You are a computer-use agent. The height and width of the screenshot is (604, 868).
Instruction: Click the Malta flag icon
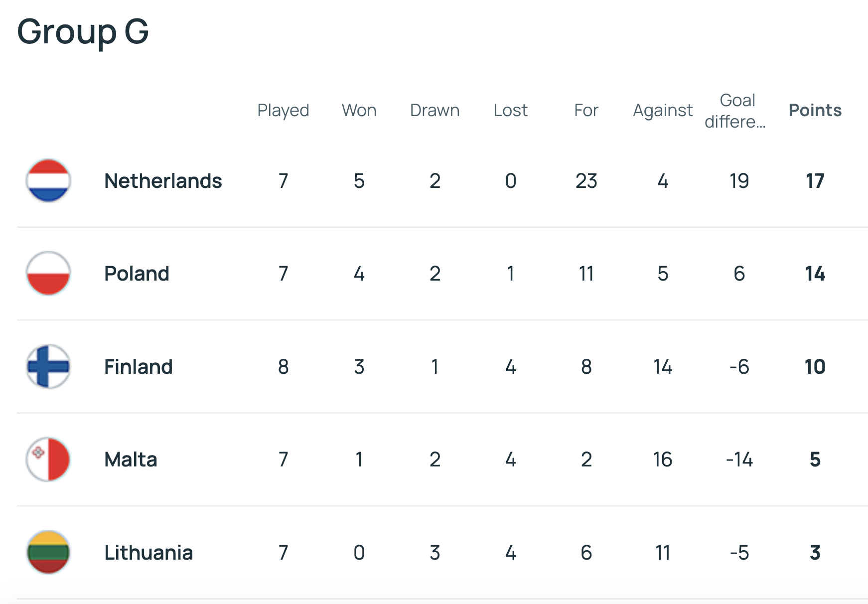point(48,459)
